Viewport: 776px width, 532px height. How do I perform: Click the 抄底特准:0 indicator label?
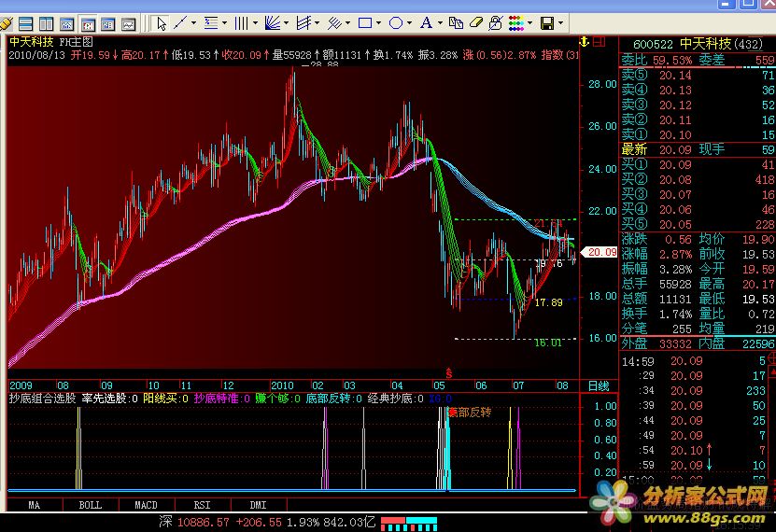(221, 399)
